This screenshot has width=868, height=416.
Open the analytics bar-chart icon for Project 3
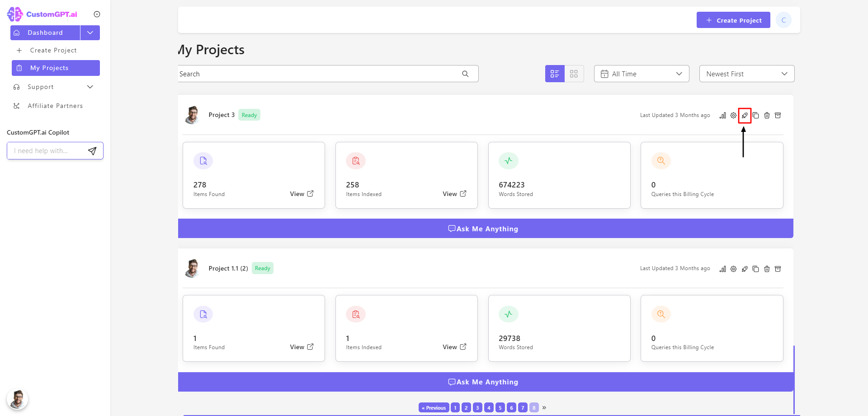click(723, 116)
